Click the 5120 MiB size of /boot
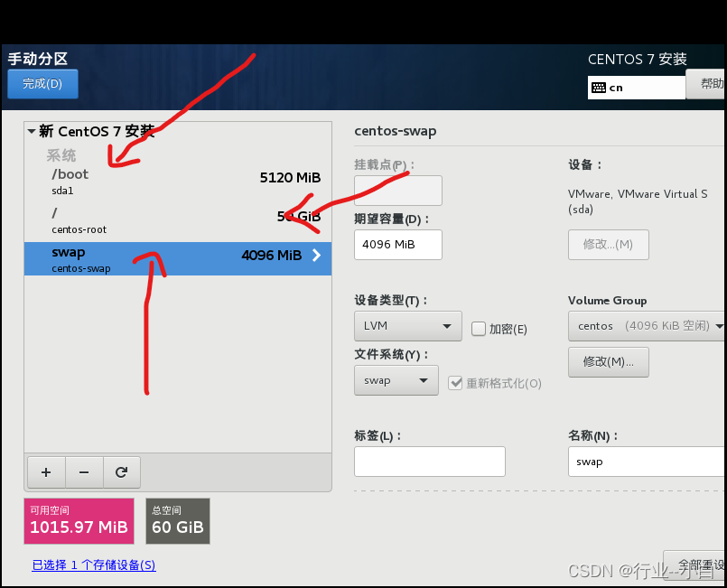Image resolution: width=727 pixels, height=588 pixels. click(290, 178)
